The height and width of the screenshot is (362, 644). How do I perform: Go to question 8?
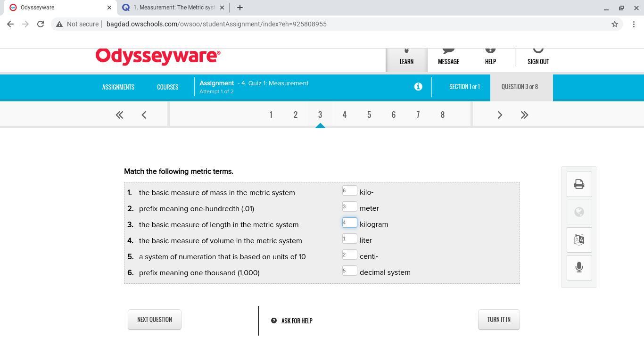pyautogui.click(x=443, y=115)
